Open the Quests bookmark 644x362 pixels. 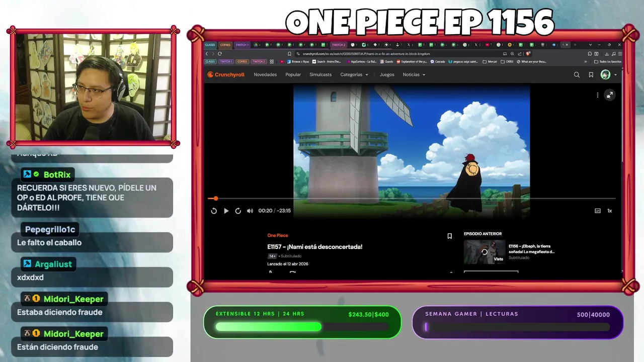pyautogui.click(x=386, y=61)
